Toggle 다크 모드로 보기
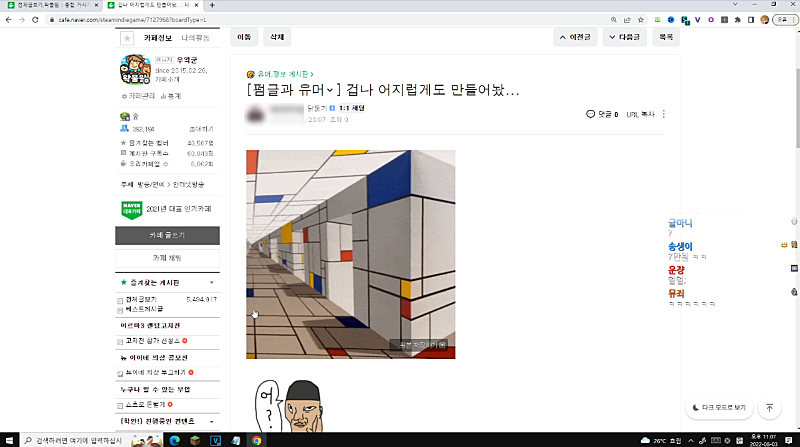Image resolution: width=800 pixels, height=447 pixels. click(719, 408)
